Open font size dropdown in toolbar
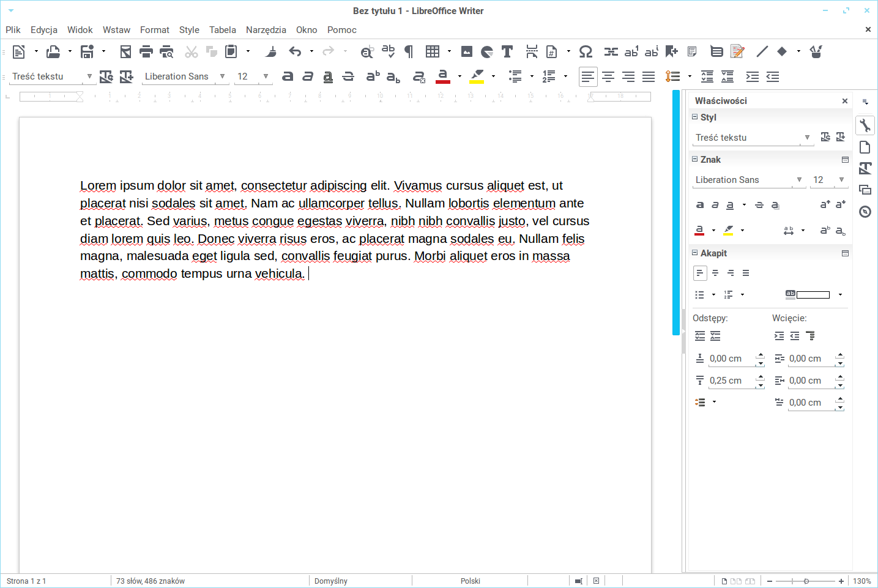The image size is (878, 588). click(x=266, y=76)
